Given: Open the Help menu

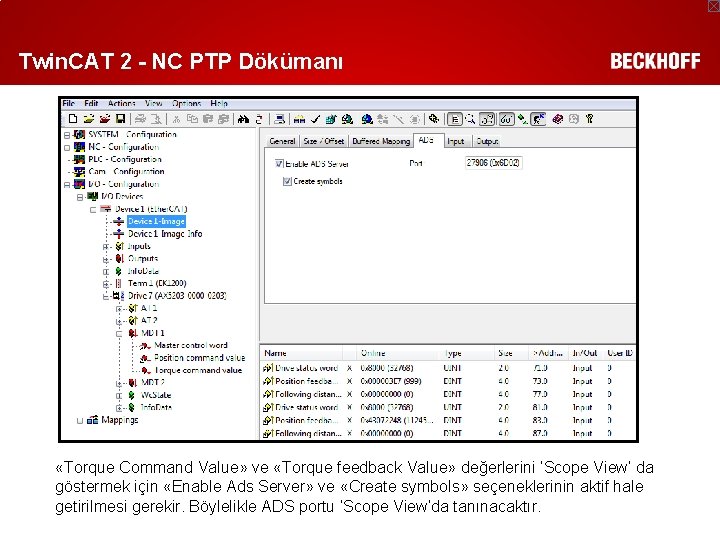Looking at the screenshot, I should (x=219, y=103).
